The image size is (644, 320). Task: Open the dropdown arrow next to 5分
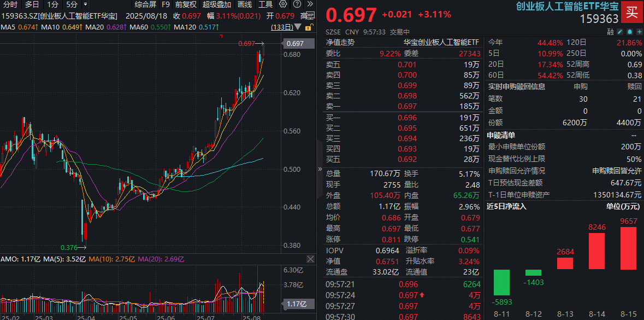pyautogui.click(x=85, y=4)
